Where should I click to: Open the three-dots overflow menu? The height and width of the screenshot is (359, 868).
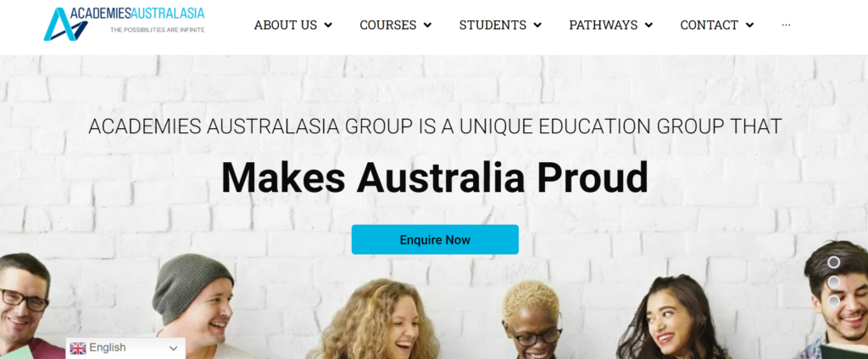[x=786, y=25]
